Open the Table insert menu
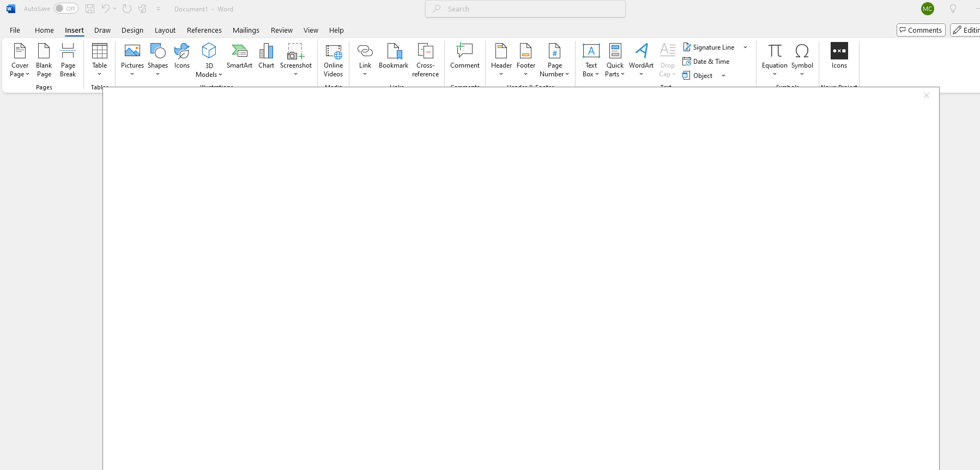980x470 pixels. [100, 60]
